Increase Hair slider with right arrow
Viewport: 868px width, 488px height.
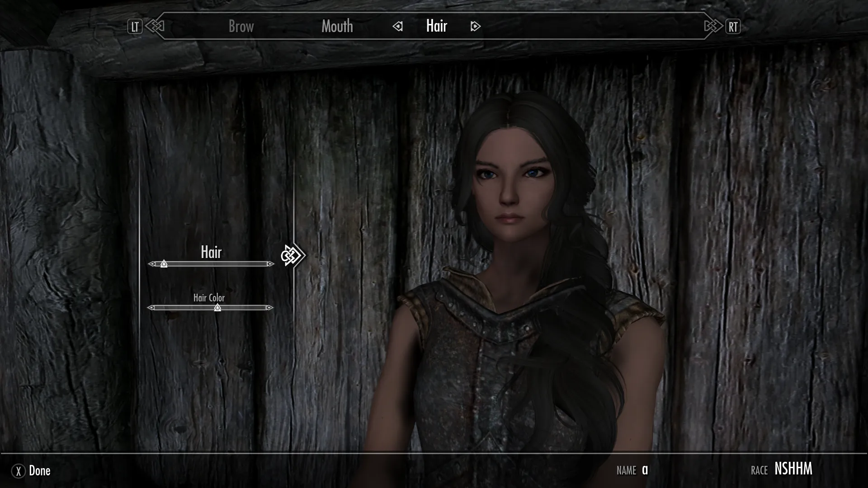[x=270, y=264]
